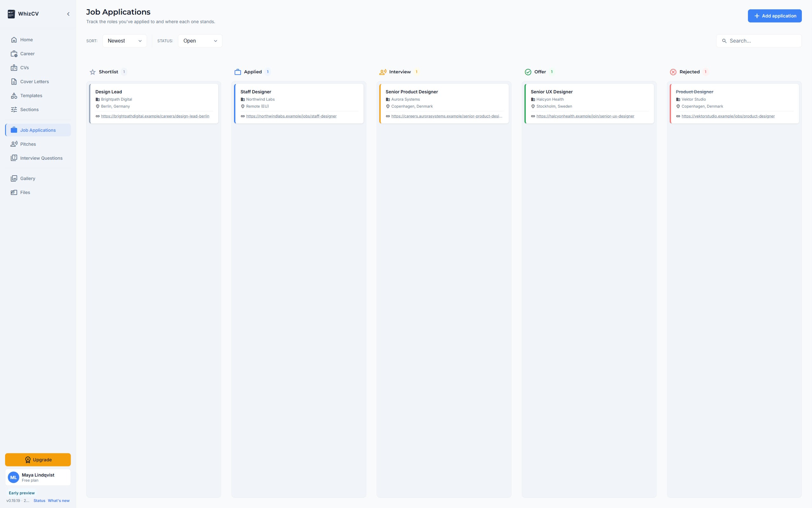Select Sections in the sidebar
This screenshot has height=508, width=812.
[x=38, y=110]
